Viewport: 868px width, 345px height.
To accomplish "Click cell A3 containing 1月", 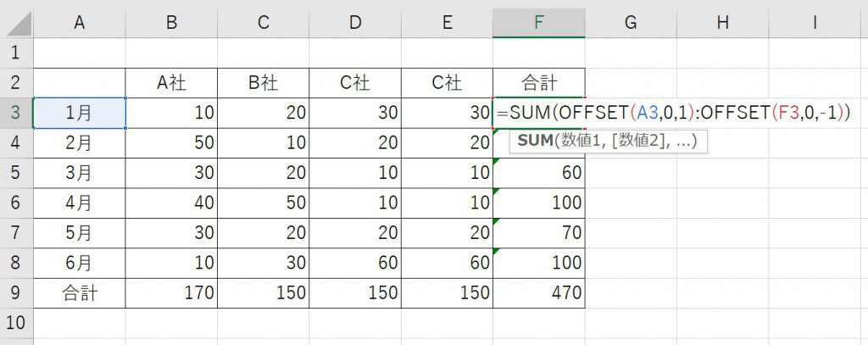I will (x=79, y=113).
